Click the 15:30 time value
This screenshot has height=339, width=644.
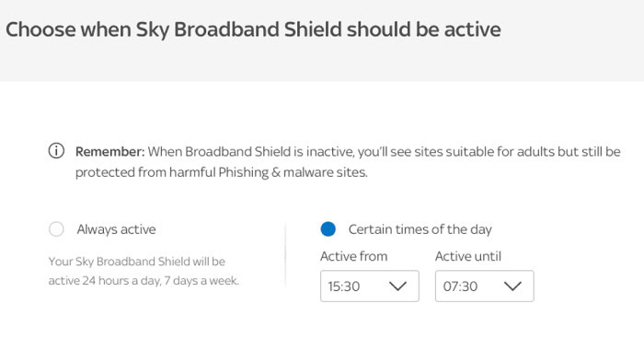point(344,286)
